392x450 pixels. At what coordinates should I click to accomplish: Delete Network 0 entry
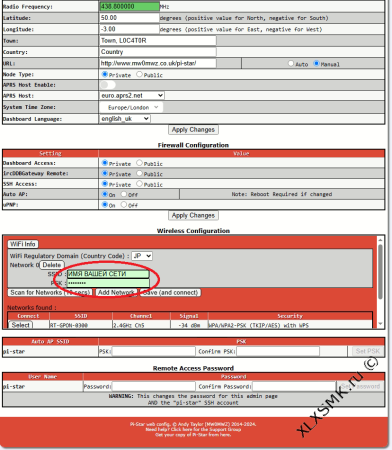[52, 265]
